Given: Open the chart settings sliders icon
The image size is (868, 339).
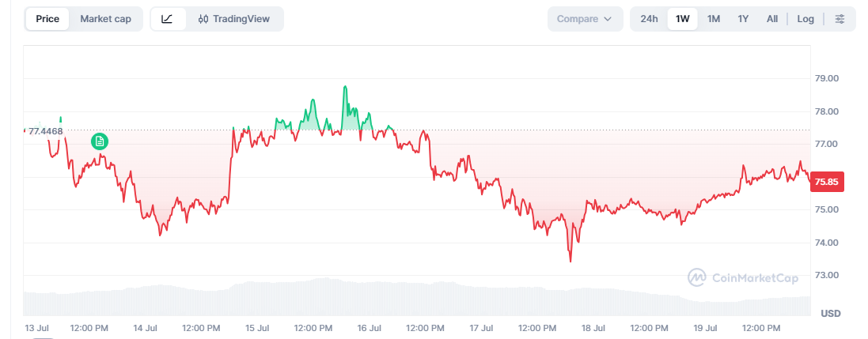Looking at the screenshot, I should [x=840, y=19].
